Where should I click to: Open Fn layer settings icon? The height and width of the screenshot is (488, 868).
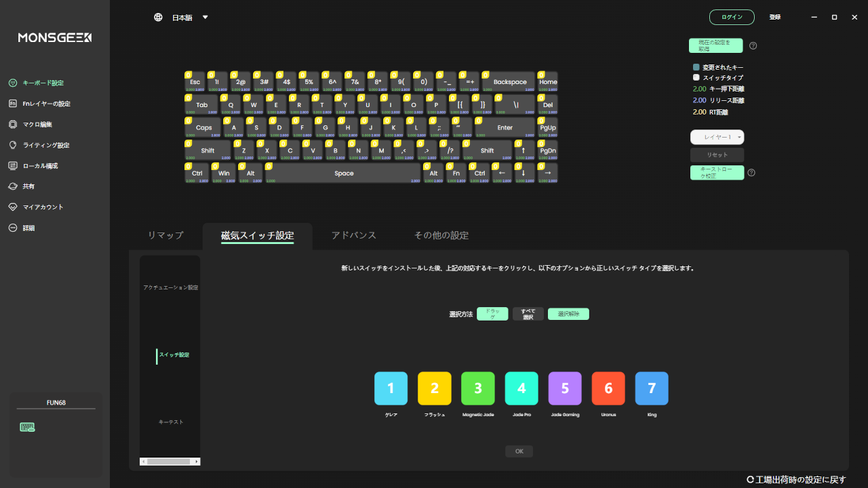12,104
